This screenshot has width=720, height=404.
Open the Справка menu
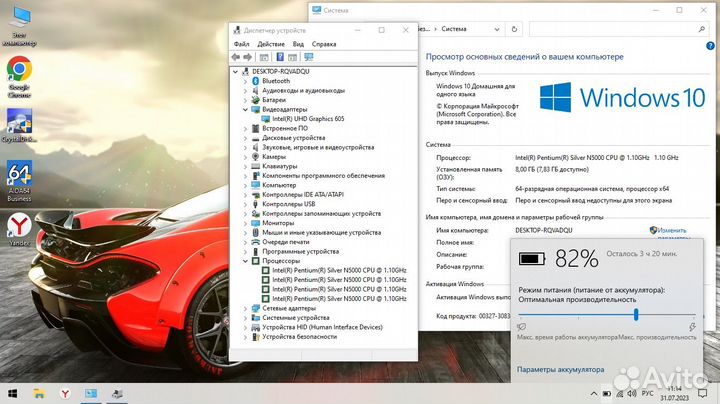coord(324,44)
